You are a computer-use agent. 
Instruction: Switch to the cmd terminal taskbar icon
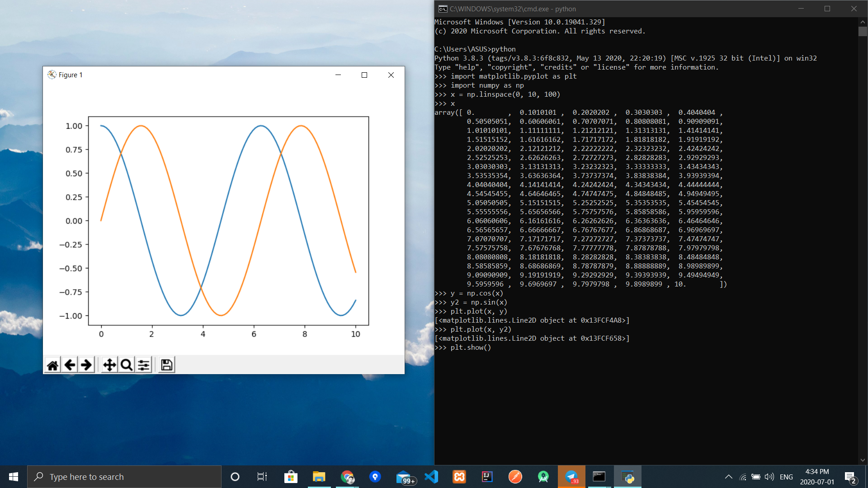[599, 477]
